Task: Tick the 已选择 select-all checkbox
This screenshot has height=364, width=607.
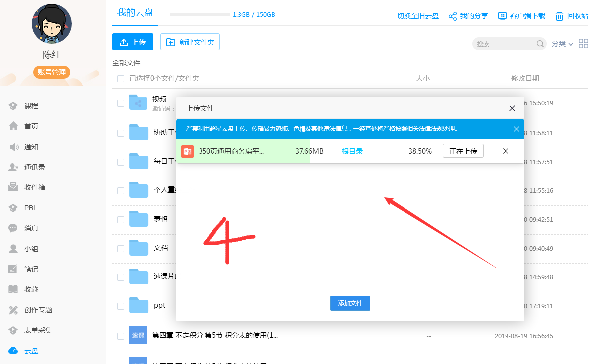Action: (x=120, y=79)
